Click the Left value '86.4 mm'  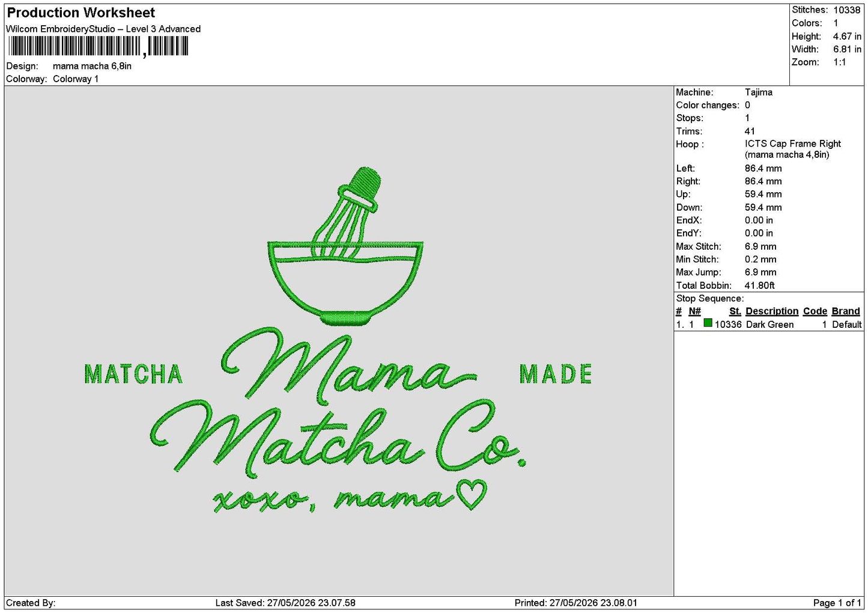point(763,169)
